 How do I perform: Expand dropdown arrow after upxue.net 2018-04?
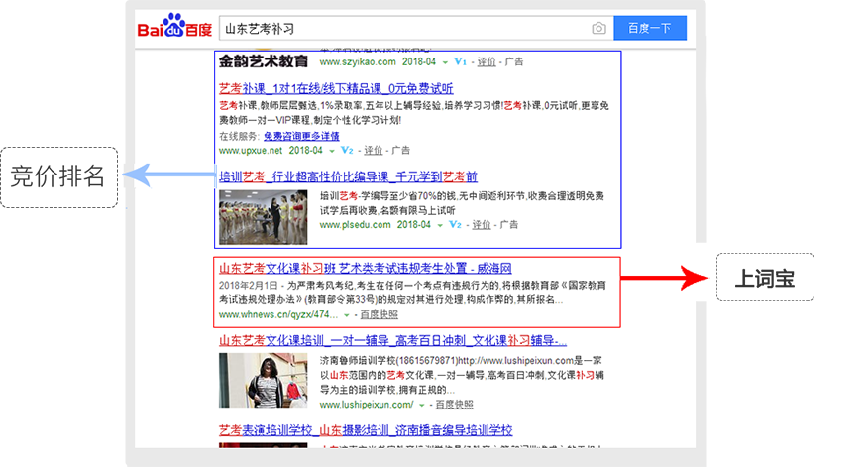pos(332,151)
